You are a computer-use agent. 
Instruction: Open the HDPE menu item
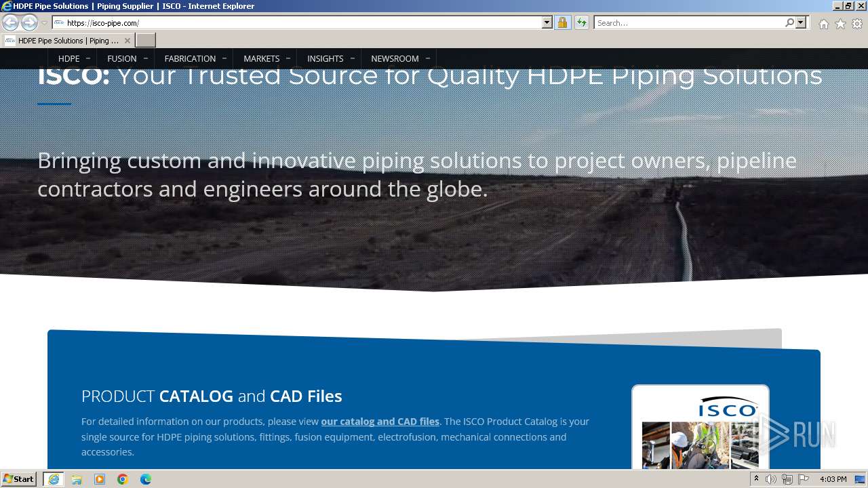click(x=68, y=59)
